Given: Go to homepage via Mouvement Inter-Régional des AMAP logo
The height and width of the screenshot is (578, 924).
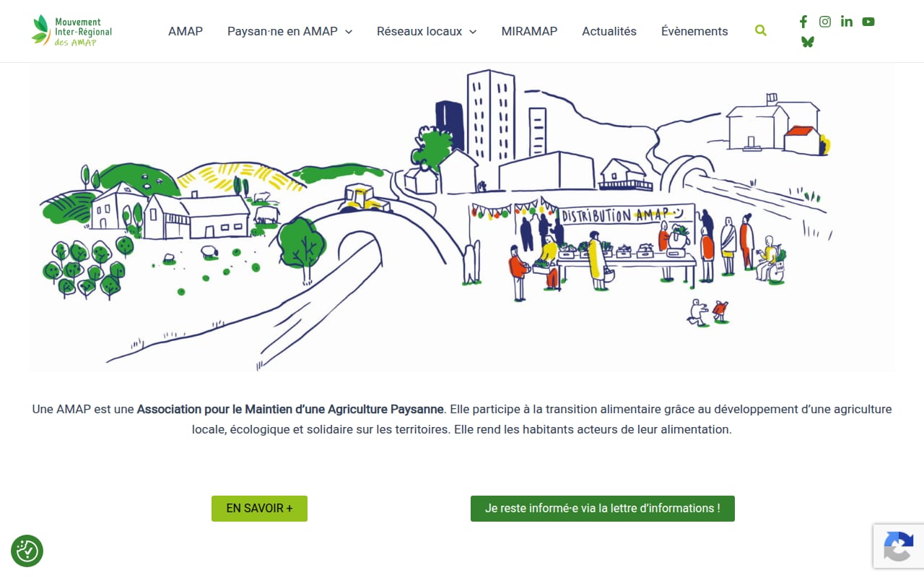Looking at the screenshot, I should pyautogui.click(x=72, y=31).
